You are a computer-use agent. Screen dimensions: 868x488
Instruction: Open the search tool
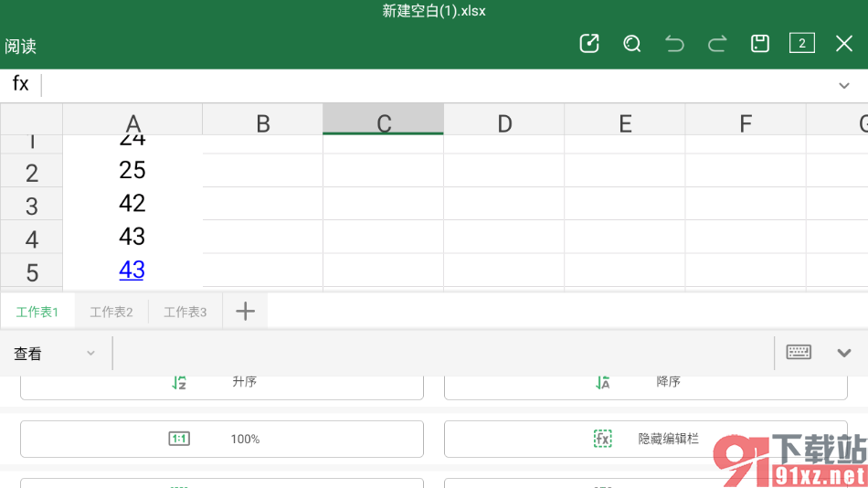click(631, 44)
